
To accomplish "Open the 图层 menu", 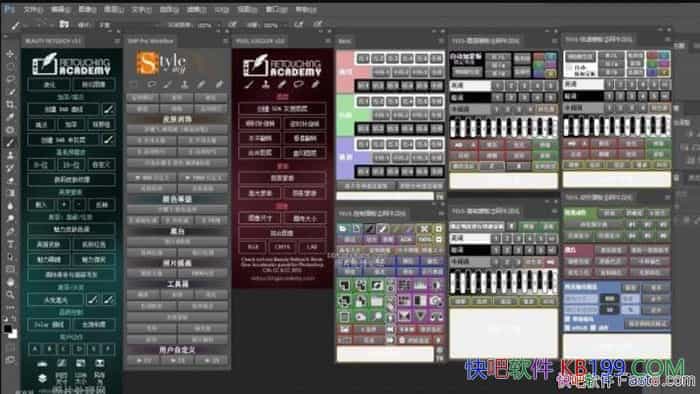I will click(x=113, y=9).
